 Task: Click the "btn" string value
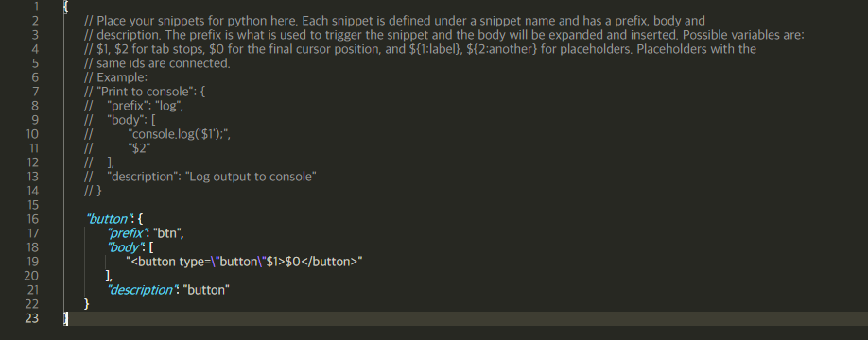tap(167, 233)
